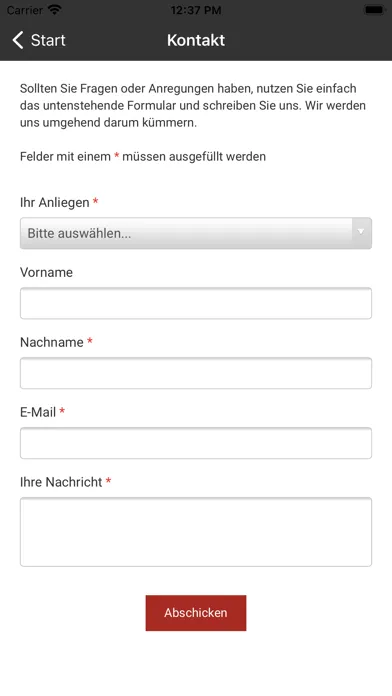Click the Nachname field label
Viewport: 392px width, 696px height.
pyautogui.click(x=51, y=342)
